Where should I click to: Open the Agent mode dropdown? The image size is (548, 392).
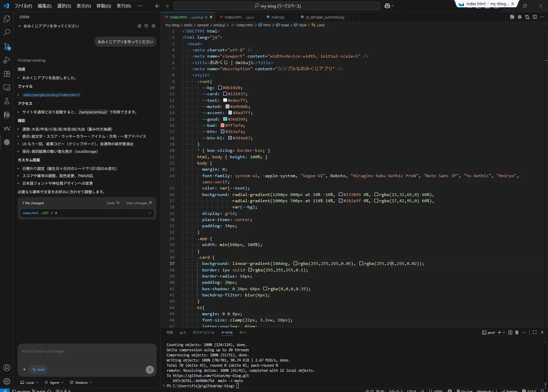point(55,382)
